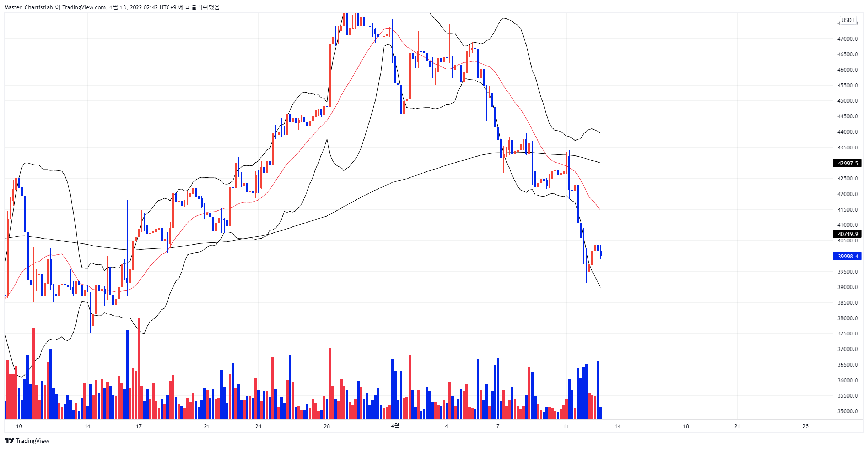
Task: Click the date label 25 on time axis
Action: point(806,426)
